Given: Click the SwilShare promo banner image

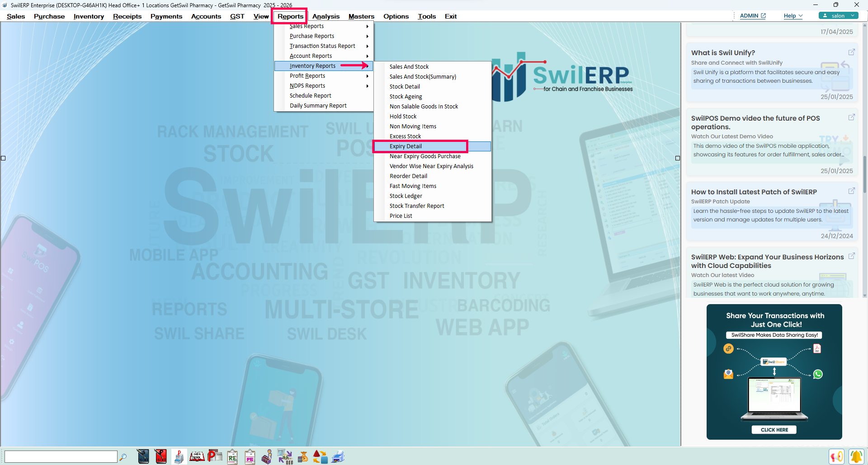Looking at the screenshot, I should (x=774, y=372).
